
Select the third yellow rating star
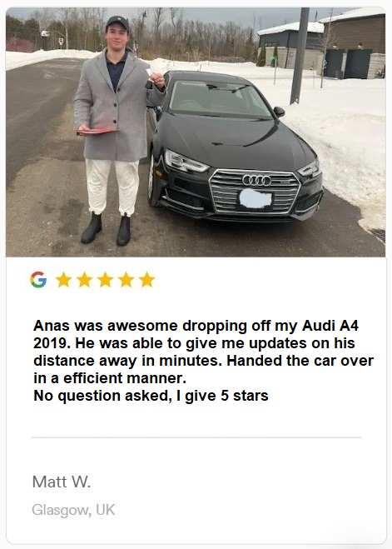(x=105, y=279)
